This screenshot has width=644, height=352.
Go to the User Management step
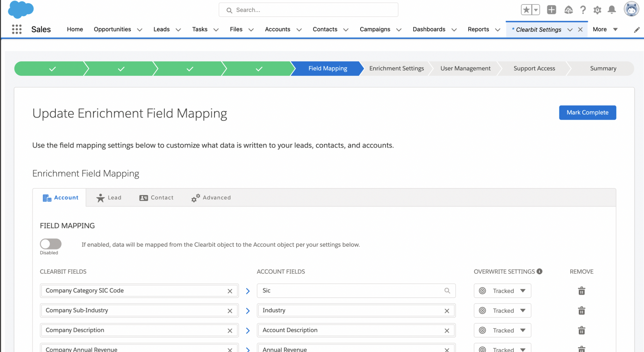click(x=465, y=69)
